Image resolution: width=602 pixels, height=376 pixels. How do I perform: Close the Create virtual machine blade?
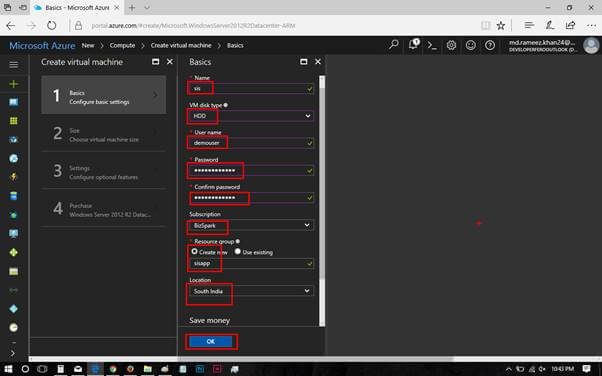pos(170,61)
